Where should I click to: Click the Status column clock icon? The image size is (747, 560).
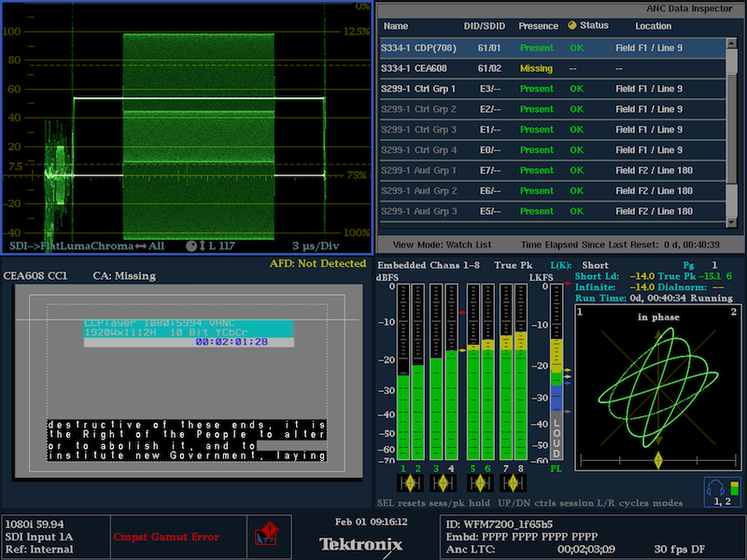[x=572, y=25]
